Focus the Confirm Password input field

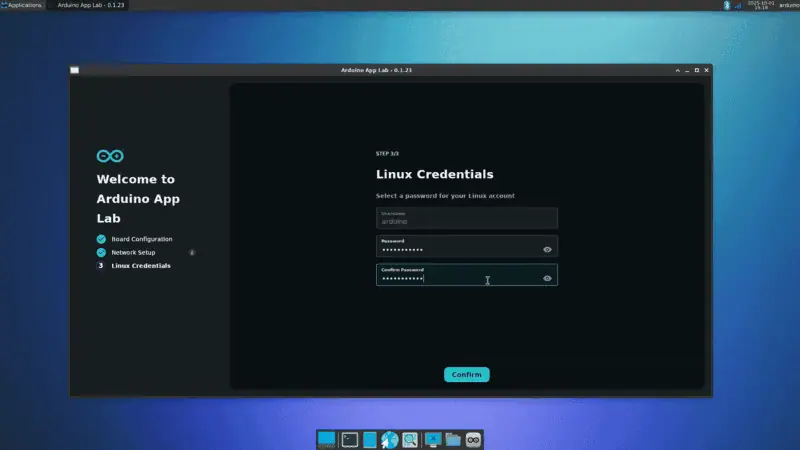click(x=466, y=275)
